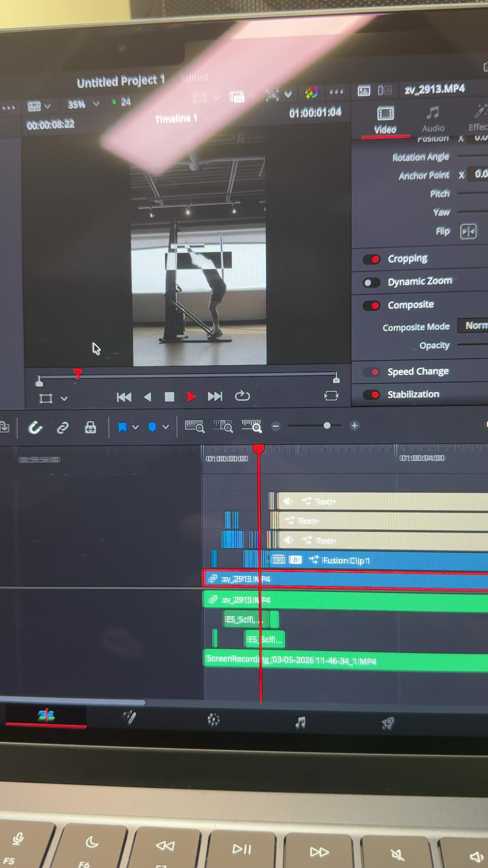The height and width of the screenshot is (868, 488).
Task: Open viewer options dots beside color icon
Action: pos(336,92)
